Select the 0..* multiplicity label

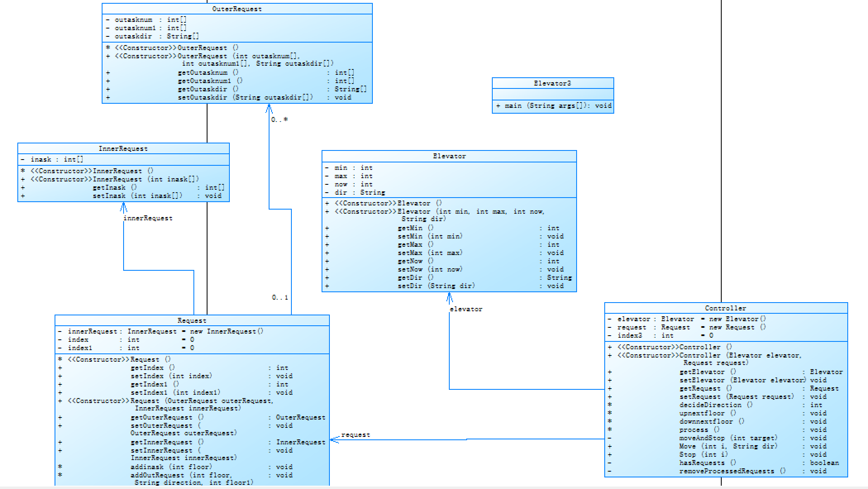coord(279,119)
